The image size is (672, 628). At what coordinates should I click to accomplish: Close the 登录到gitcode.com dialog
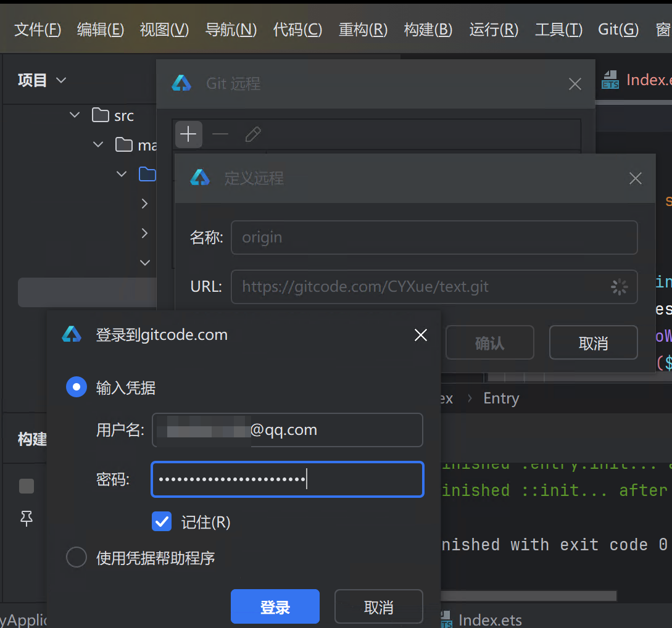(x=421, y=335)
